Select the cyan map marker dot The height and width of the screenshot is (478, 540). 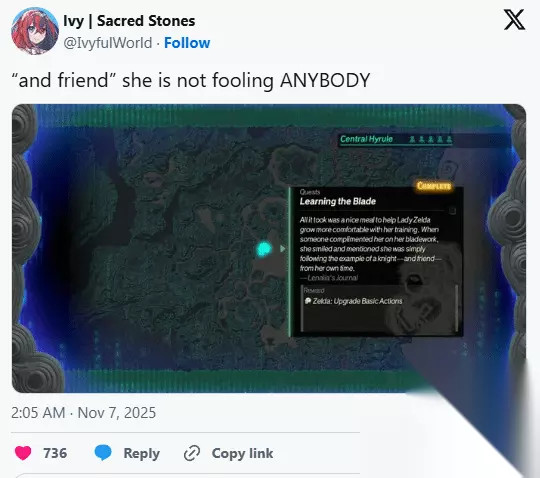click(264, 249)
